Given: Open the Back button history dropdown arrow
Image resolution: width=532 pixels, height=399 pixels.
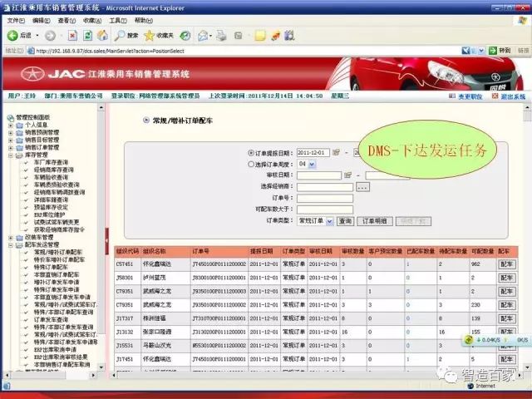Looking at the screenshot, I should coord(37,35).
